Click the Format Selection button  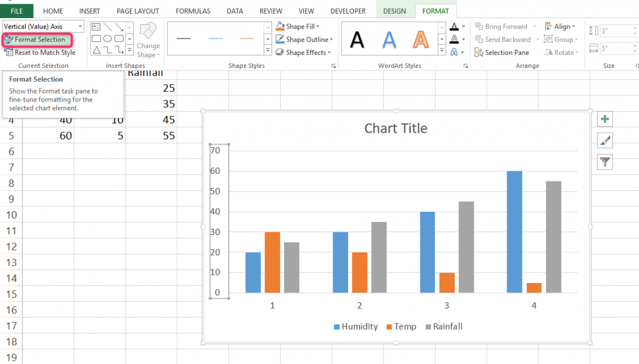coord(37,39)
